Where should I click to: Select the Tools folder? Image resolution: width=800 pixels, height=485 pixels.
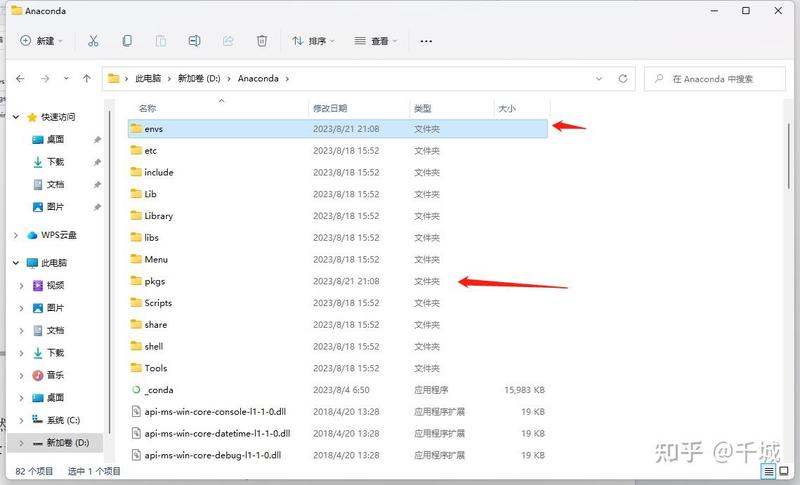[338, 368]
